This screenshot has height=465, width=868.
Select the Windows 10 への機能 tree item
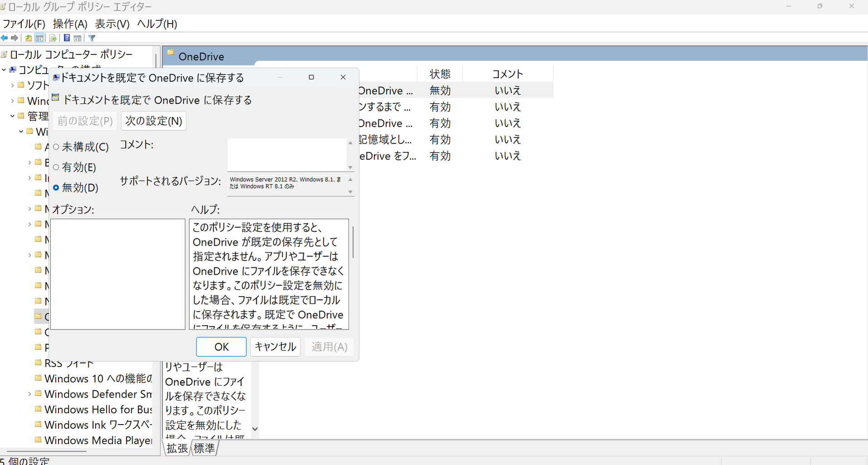point(98,379)
